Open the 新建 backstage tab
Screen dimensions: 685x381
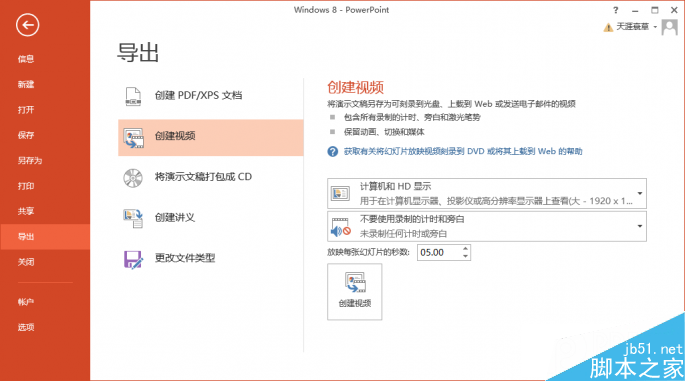pyautogui.click(x=26, y=84)
